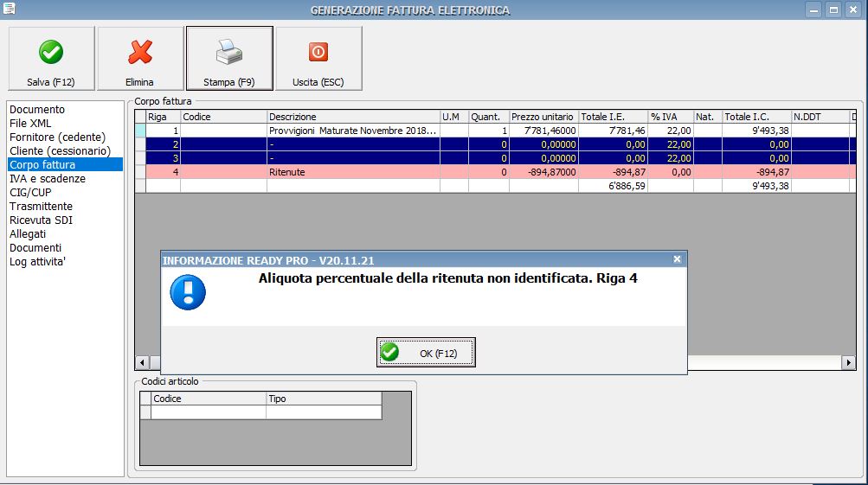
Task: Open the Cliente (cessionario) section
Action: [x=61, y=151]
